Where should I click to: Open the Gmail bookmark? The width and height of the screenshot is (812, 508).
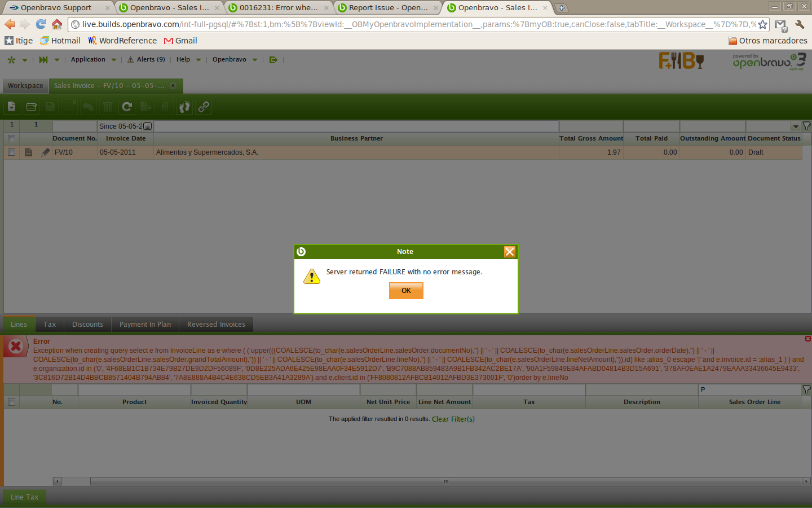click(180, 41)
